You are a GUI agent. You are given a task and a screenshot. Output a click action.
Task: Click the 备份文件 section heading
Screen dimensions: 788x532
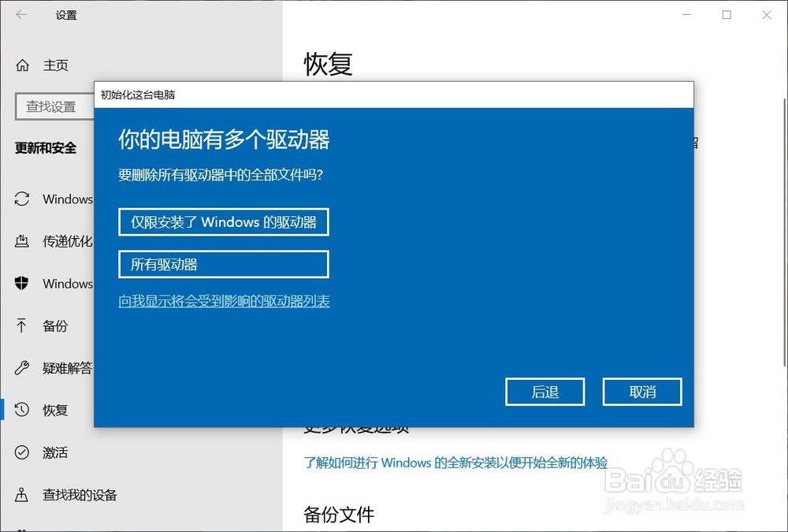pos(339,515)
